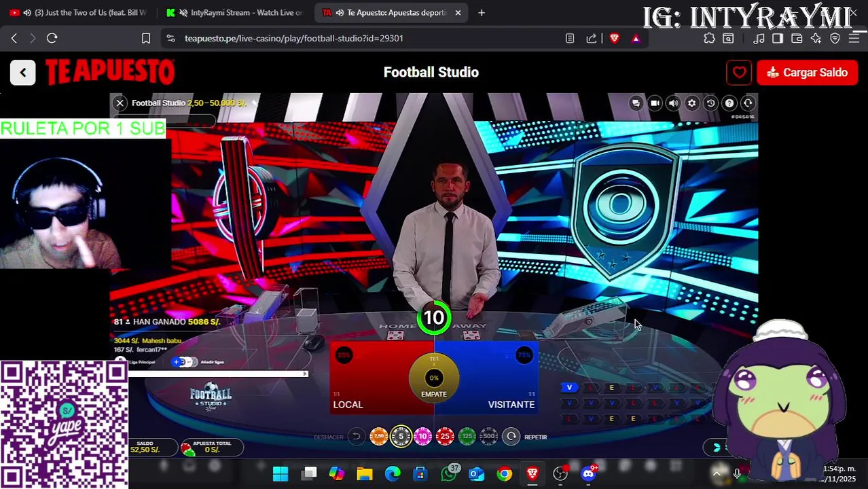Open Brave playlist music note icon
868x489 pixels.
point(759,39)
